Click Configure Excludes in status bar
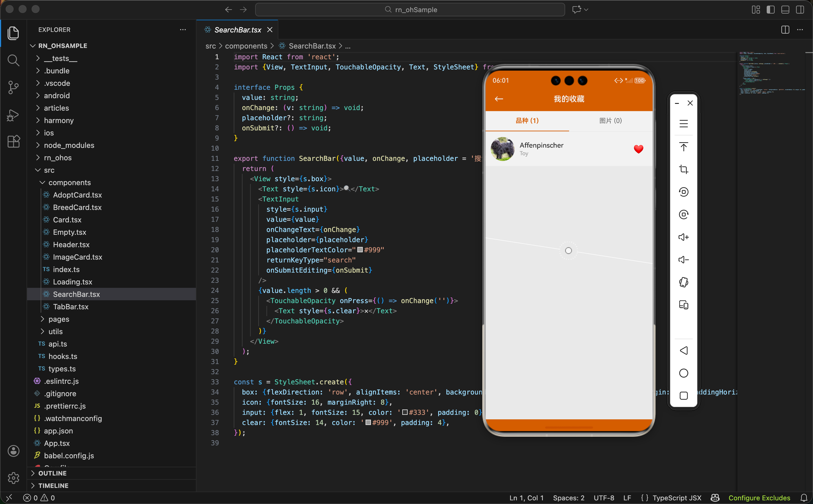The width and height of the screenshot is (813, 504). tap(759, 498)
